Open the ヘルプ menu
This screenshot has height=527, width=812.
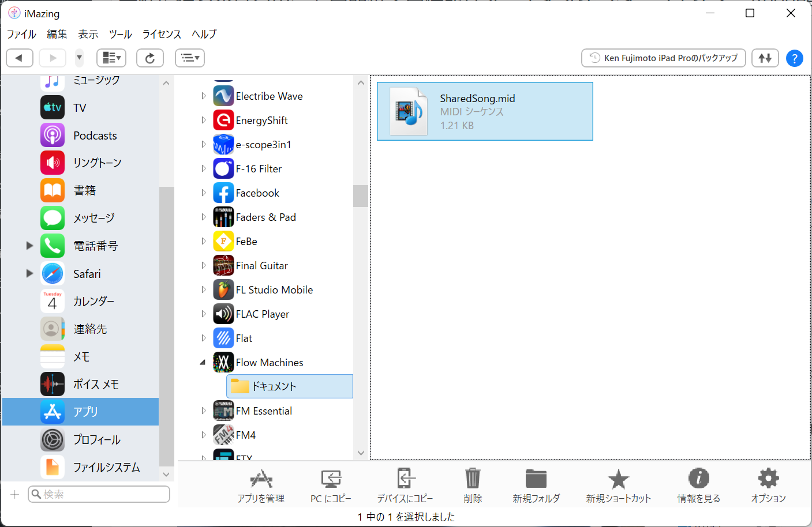(204, 35)
